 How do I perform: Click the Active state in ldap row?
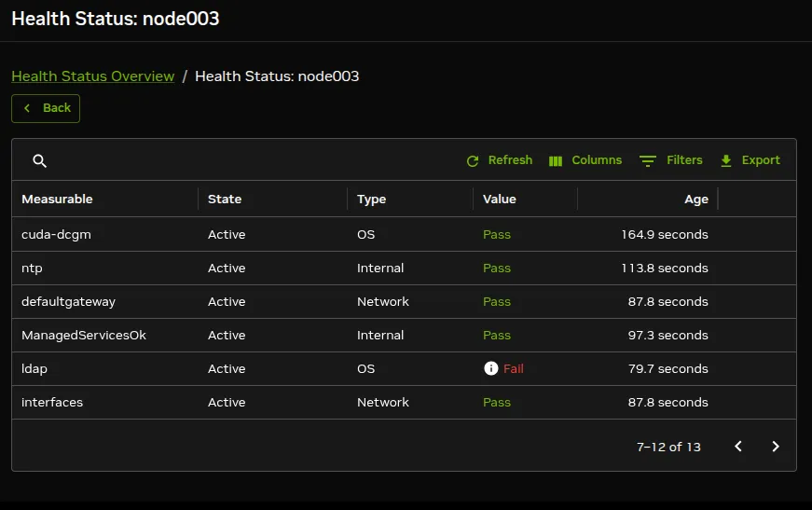point(227,368)
